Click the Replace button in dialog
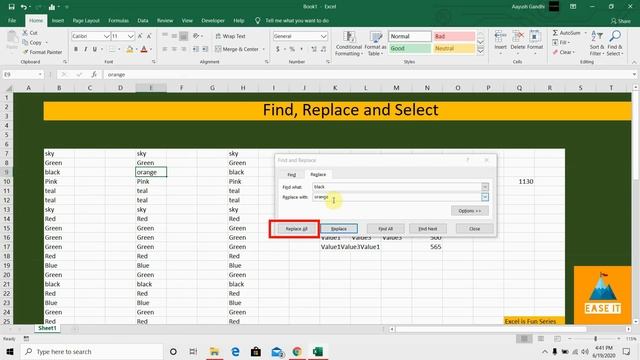Screen dimensions: 640x360 339,229
